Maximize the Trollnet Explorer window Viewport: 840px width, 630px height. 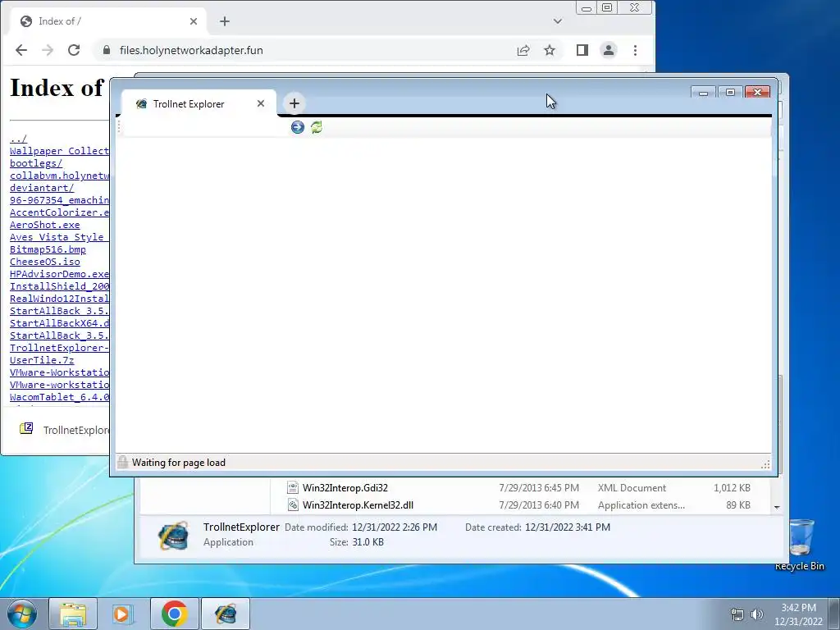click(730, 93)
